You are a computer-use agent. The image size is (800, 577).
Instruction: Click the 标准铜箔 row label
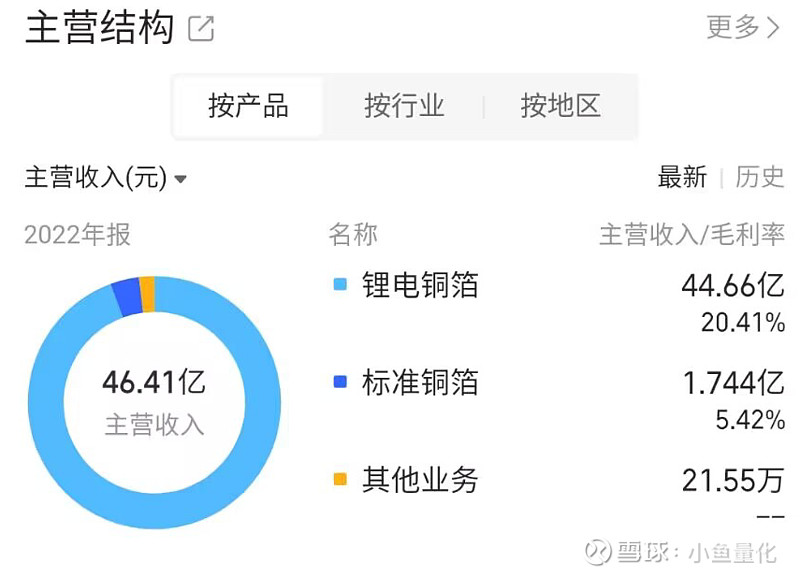[420, 382]
